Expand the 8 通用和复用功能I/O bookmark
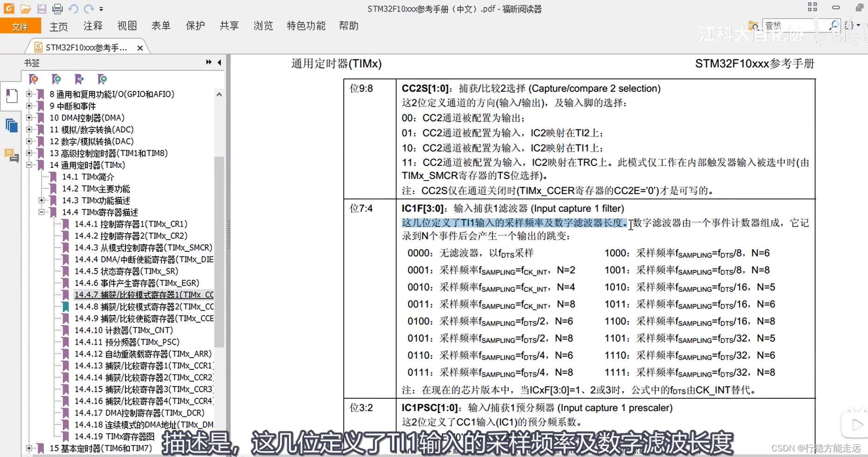 29,94
